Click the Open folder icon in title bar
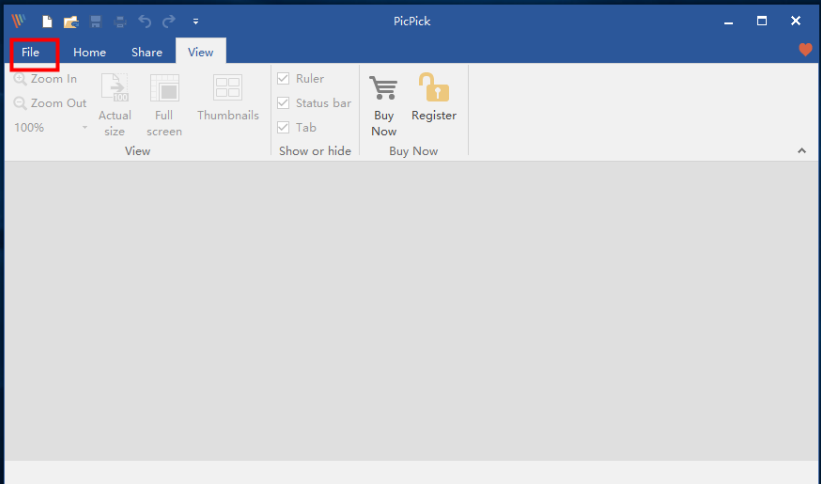 [70, 21]
